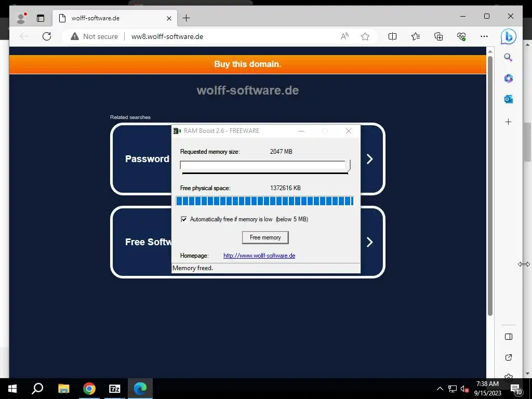Open the sidebar Search icon
The height and width of the screenshot is (399, 532).
(508, 57)
